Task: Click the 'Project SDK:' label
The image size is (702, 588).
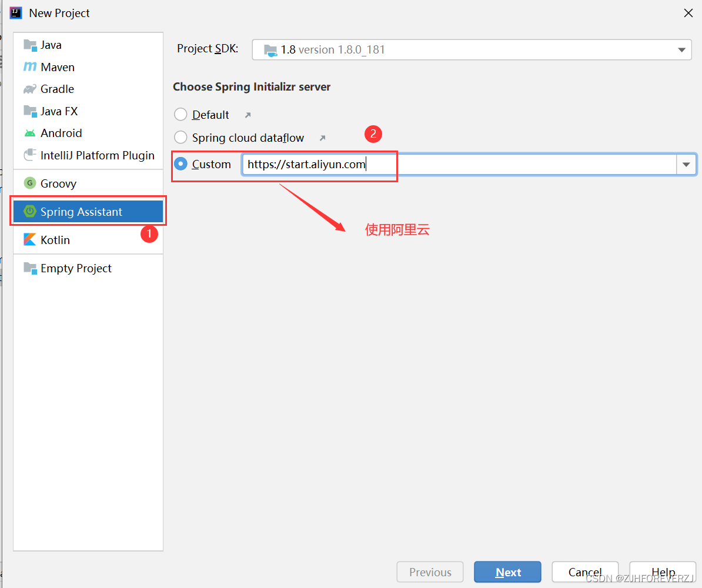Action: coord(208,48)
